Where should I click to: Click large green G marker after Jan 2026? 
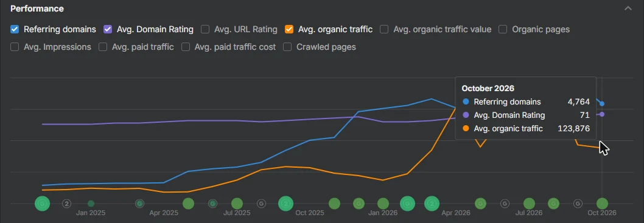(x=407, y=204)
